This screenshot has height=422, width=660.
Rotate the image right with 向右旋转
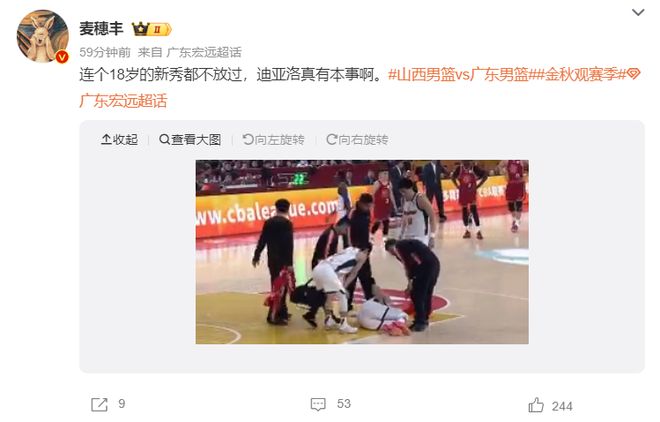click(x=357, y=139)
